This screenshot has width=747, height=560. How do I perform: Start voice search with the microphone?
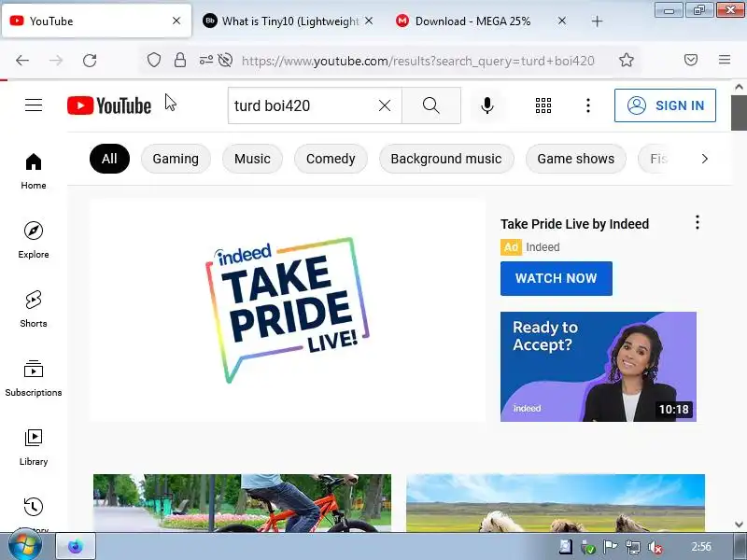486,105
